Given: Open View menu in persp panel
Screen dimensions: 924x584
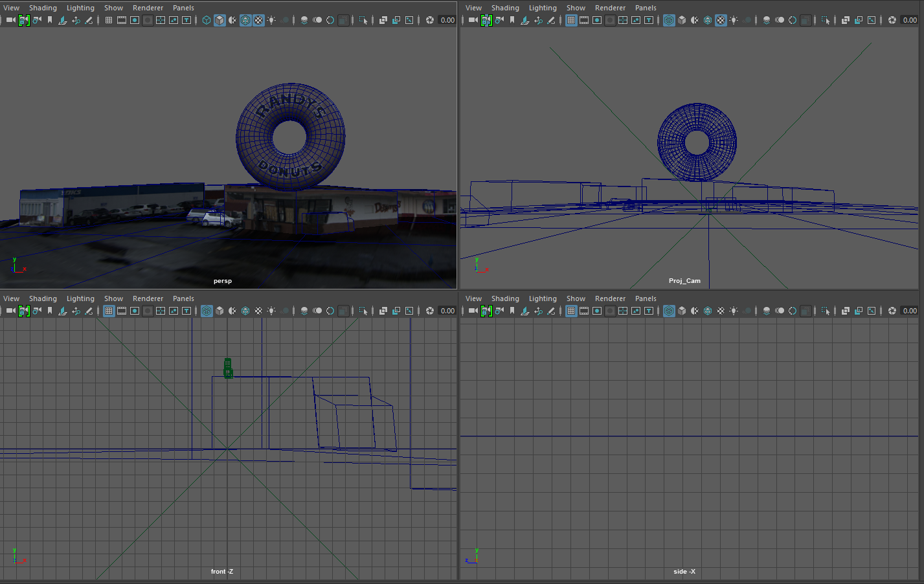Looking at the screenshot, I should click(x=12, y=8).
